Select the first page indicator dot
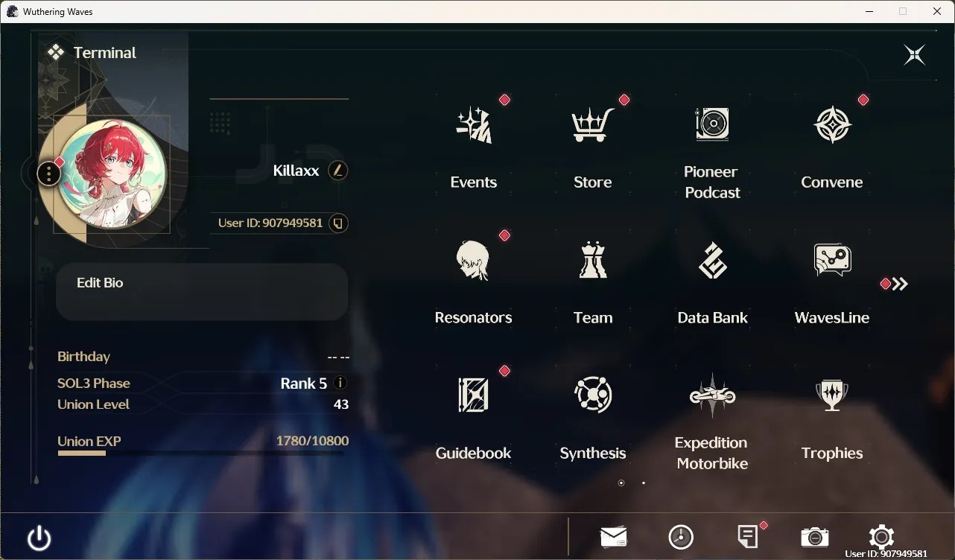Screen dimensions: 955x560 [621, 483]
